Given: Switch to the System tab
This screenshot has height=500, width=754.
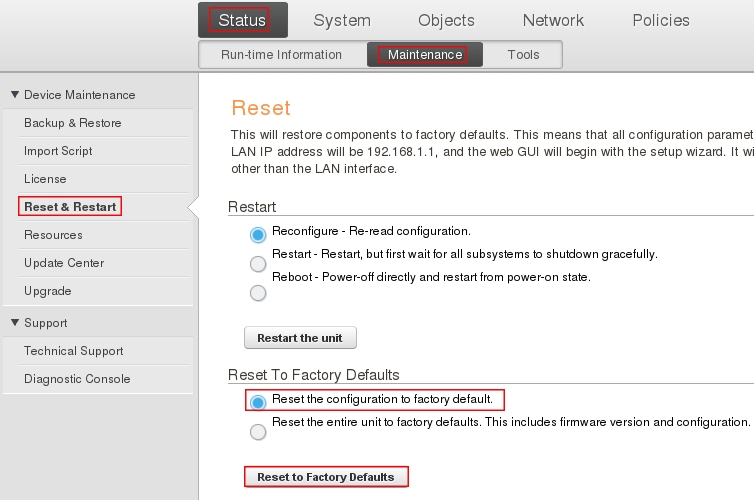Looking at the screenshot, I should point(341,20).
